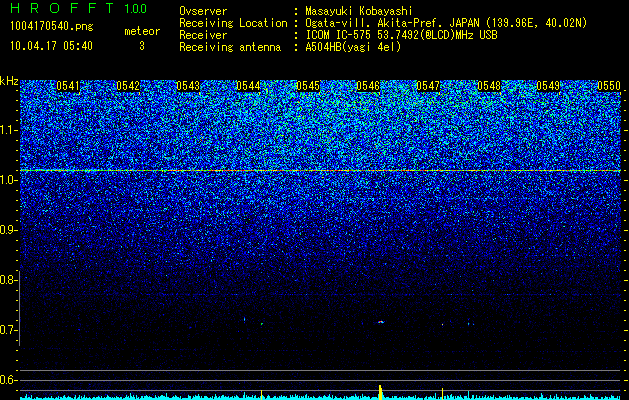The width and height of the screenshot is (629, 400).
Task: Click the 0.6 frequency axis label
Action: point(8,380)
